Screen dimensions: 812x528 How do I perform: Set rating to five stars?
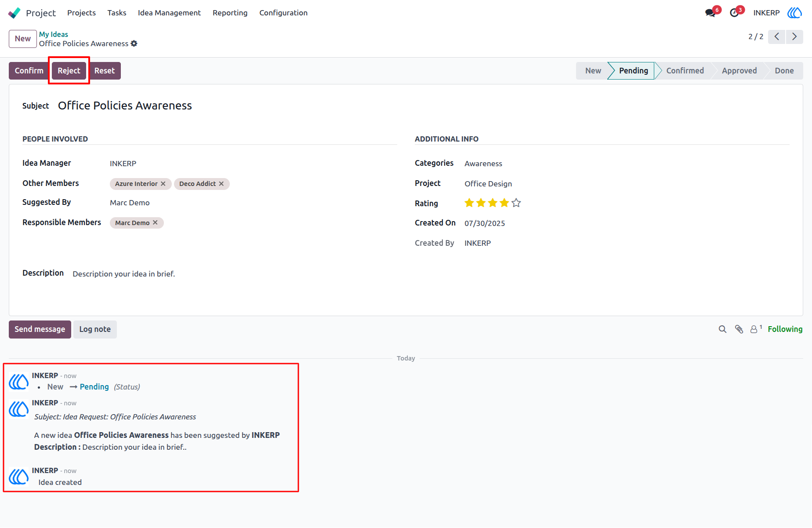pyautogui.click(x=516, y=203)
